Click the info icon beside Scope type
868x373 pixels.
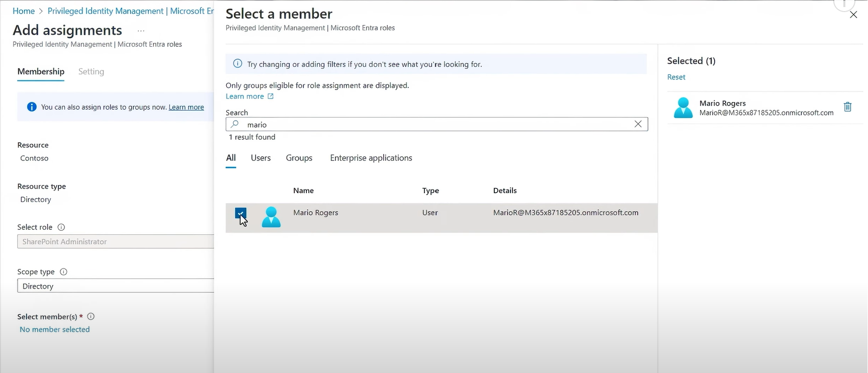click(x=63, y=272)
